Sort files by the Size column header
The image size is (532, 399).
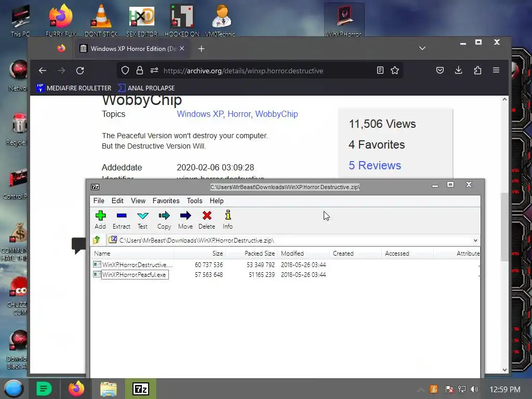199,254
